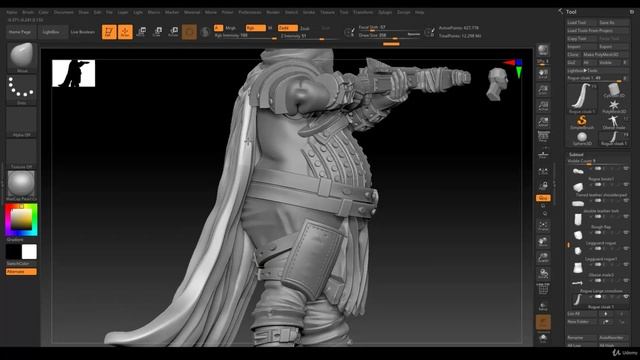Collapse the Subtool section header
Image resolution: width=640 pixels, height=360 pixels.
pyautogui.click(x=576, y=155)
